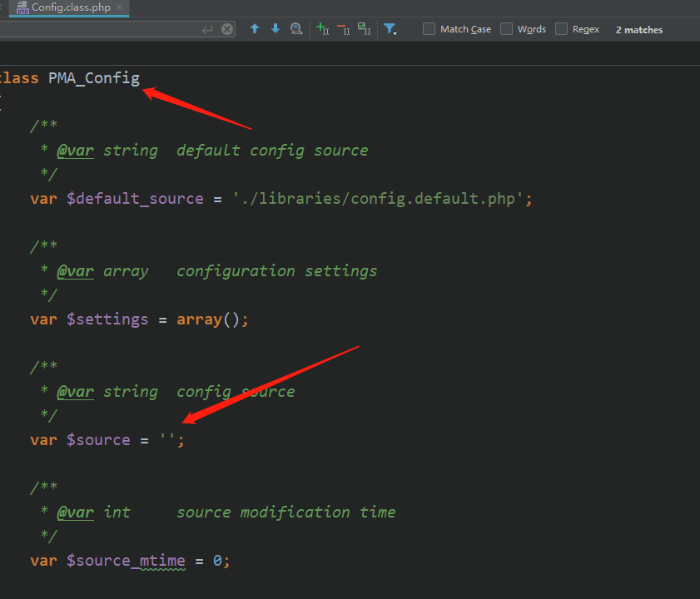
Task: Click the $settings variable
Action: click(x=107, y=319)
